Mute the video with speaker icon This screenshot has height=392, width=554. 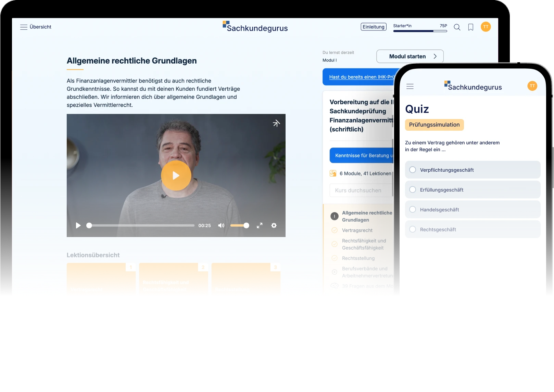[x=221, y=225]
